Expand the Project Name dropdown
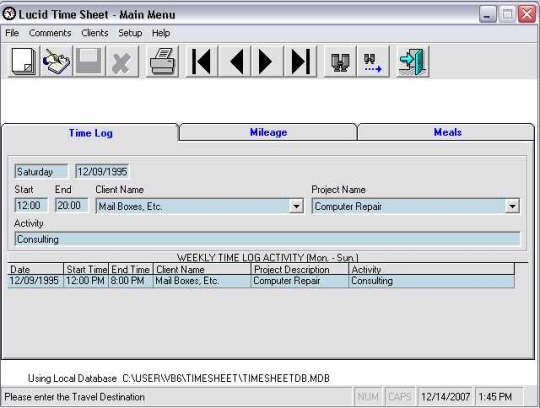Image resolution: width=540 pixels, height=408 pixels. tap(512, 206)
